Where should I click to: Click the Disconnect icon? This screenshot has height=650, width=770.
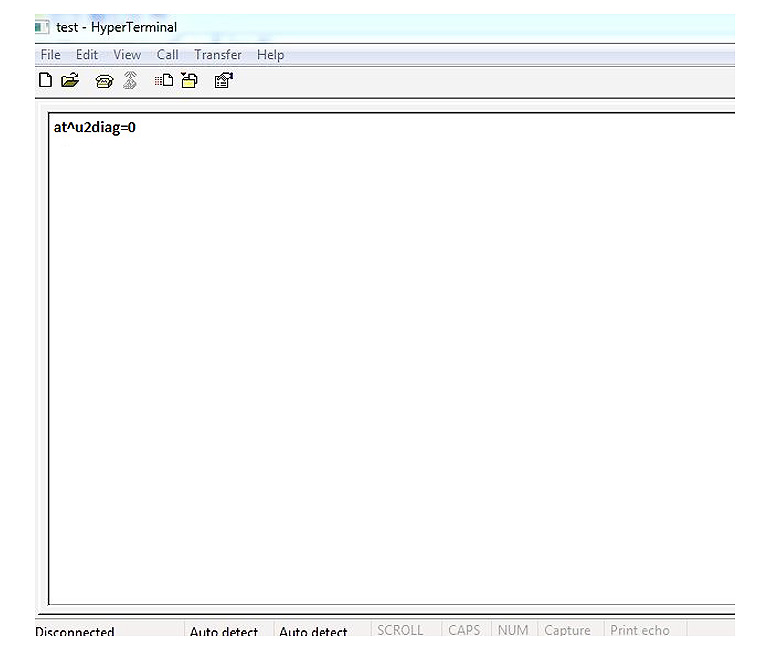130,80
